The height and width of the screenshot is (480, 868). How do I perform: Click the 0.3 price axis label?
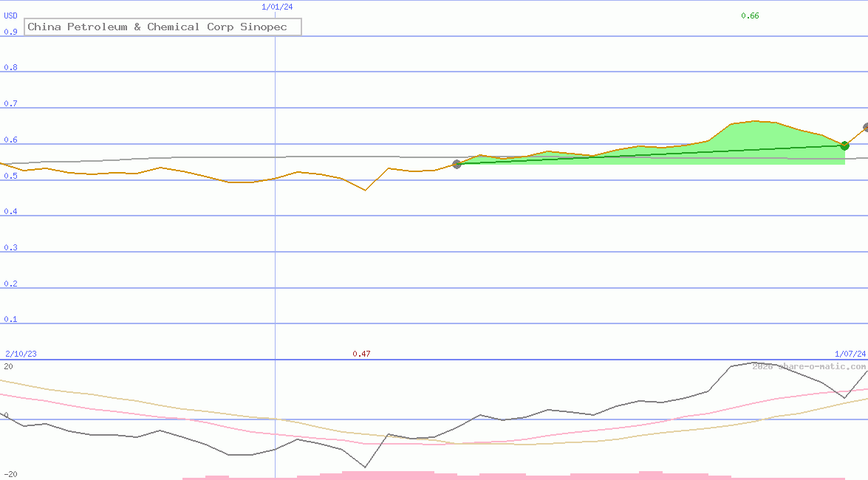point(10,247)
